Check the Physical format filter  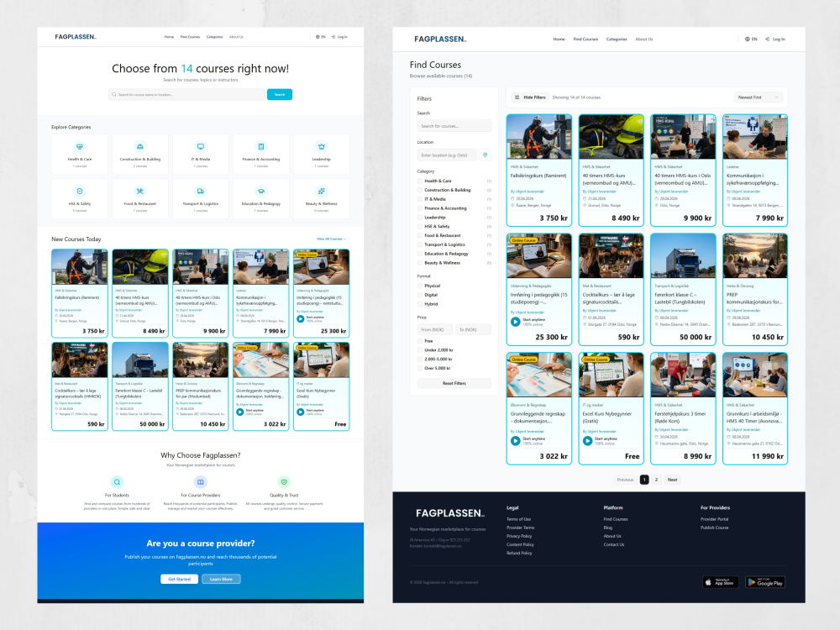(x=420, y=286)
